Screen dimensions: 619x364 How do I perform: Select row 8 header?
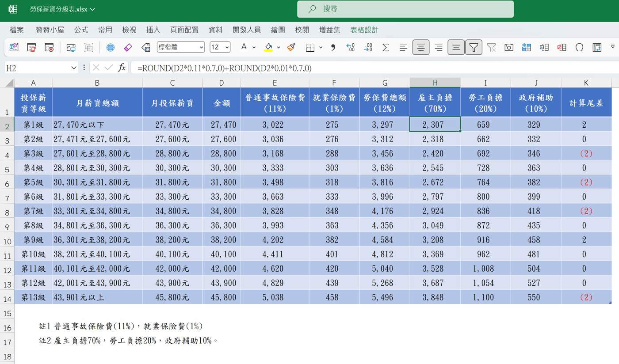click(7, 211)
